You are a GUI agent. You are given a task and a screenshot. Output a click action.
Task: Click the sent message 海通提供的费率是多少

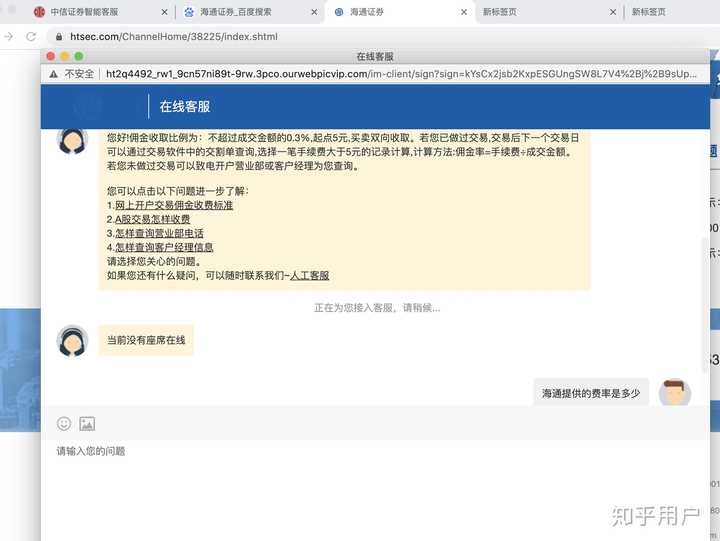[591, 393]
